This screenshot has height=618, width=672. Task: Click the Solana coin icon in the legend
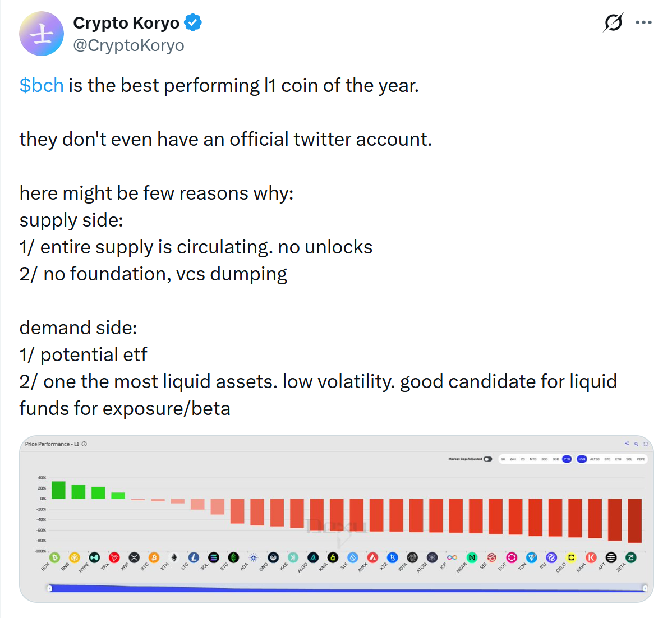click(214, 557)
